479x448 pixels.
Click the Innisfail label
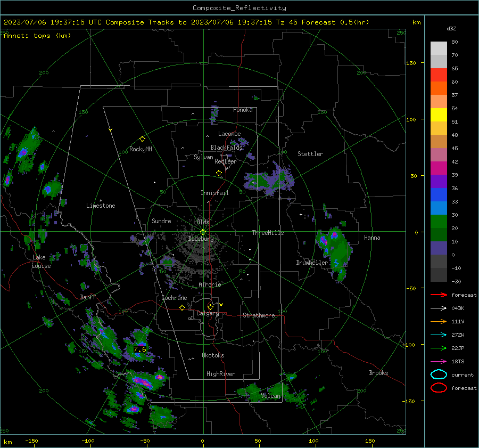[x=214, y=193]
